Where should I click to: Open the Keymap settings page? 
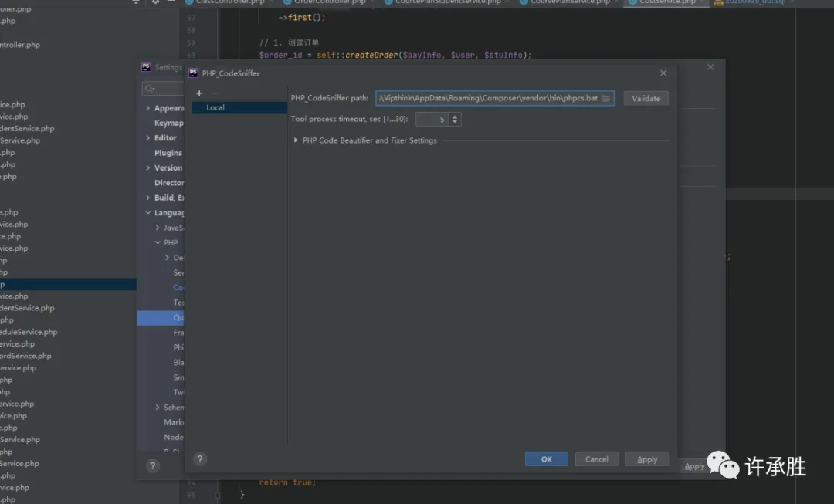tap(168, 123)
